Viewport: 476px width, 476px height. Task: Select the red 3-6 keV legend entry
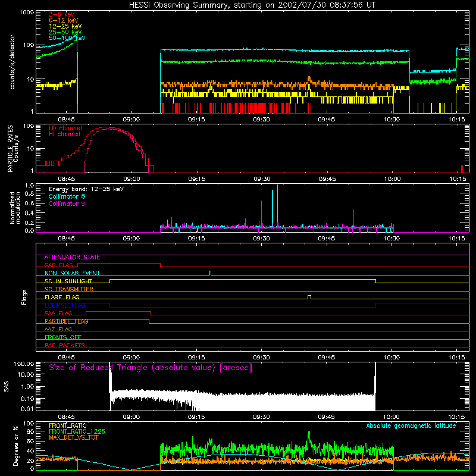click(x=62, y=14)
